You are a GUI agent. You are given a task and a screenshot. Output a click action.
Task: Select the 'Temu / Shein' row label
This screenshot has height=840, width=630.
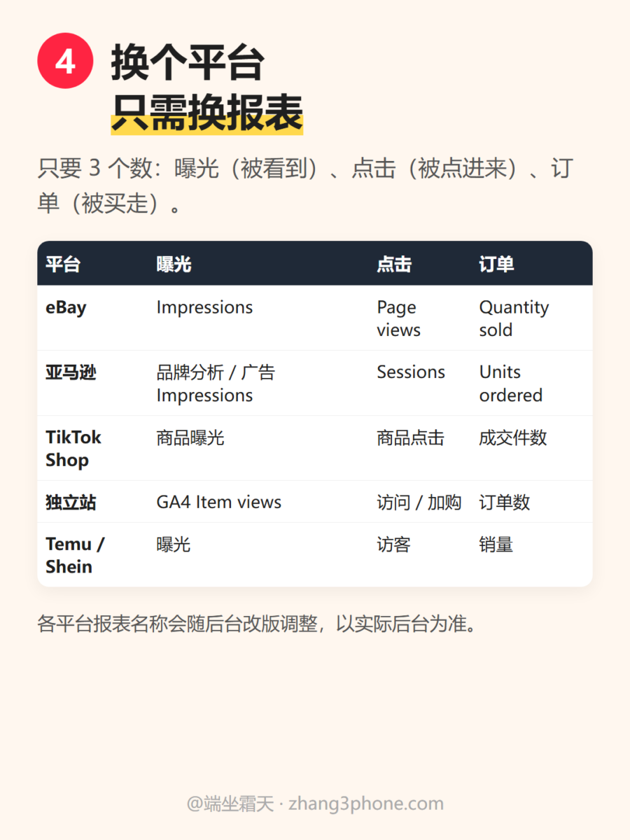point(75,555)
